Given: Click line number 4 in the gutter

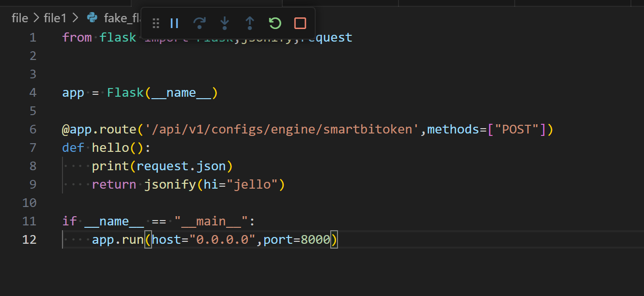Looking at the screenshot, I should [32, 92].
